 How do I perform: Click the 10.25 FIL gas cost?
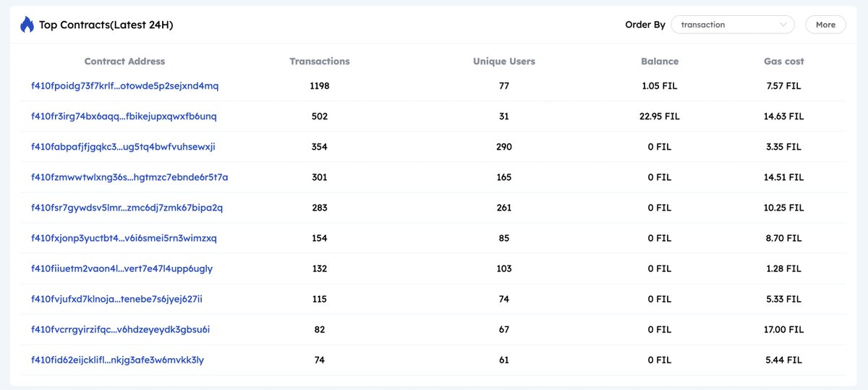784,208
